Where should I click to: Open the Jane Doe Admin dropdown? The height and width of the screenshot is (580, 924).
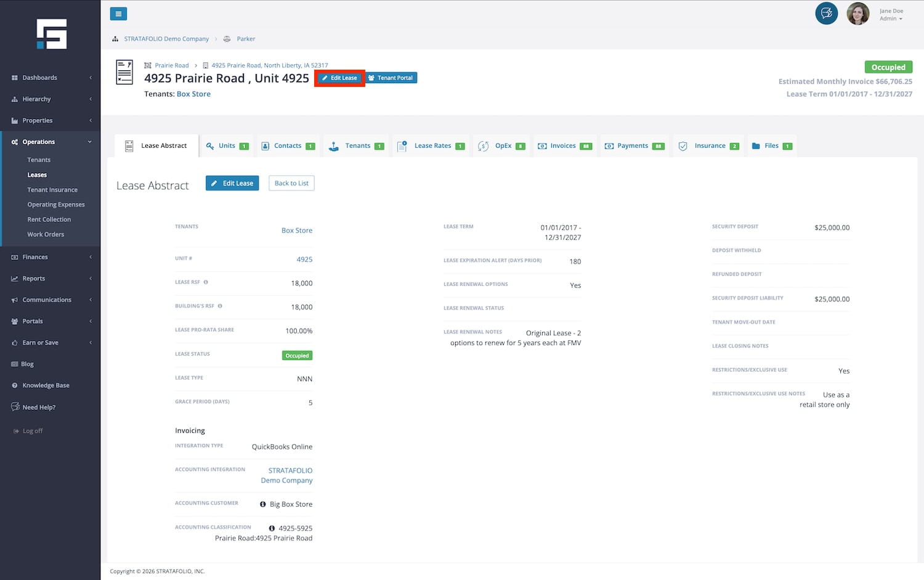pos(891,15)
